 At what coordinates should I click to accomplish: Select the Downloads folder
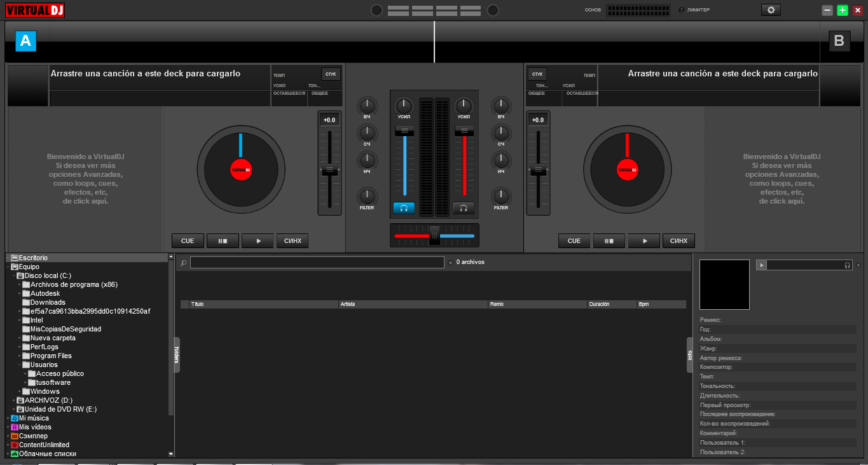(x=48, y=302)
